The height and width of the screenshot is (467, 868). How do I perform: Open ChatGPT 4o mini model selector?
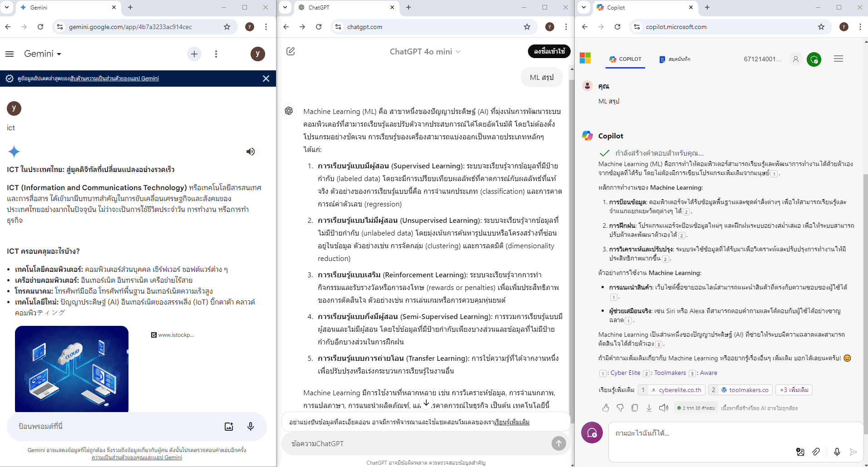pyautogui.click(x=425, y=52)
